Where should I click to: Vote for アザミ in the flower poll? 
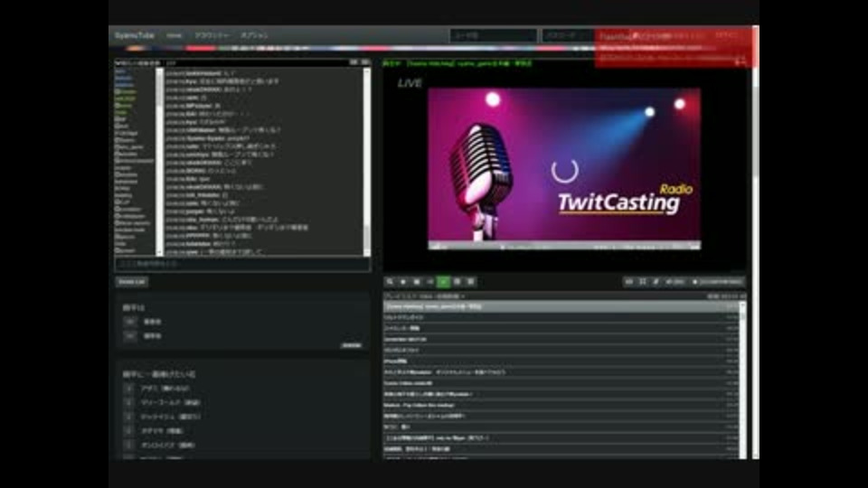point(128,389)
